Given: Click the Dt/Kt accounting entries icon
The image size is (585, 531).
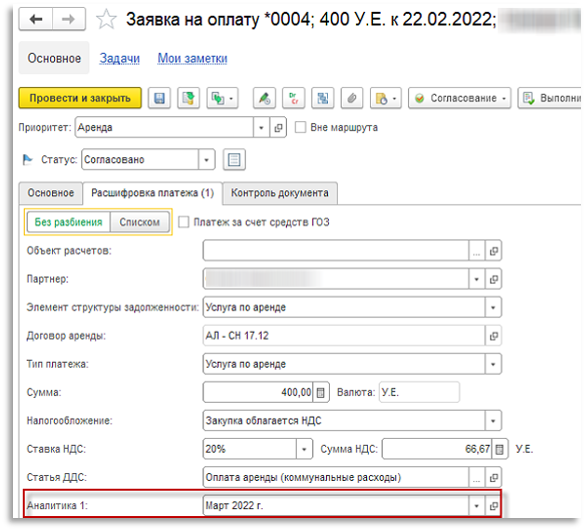Looking at the screenshot, I should coord(294,98).
